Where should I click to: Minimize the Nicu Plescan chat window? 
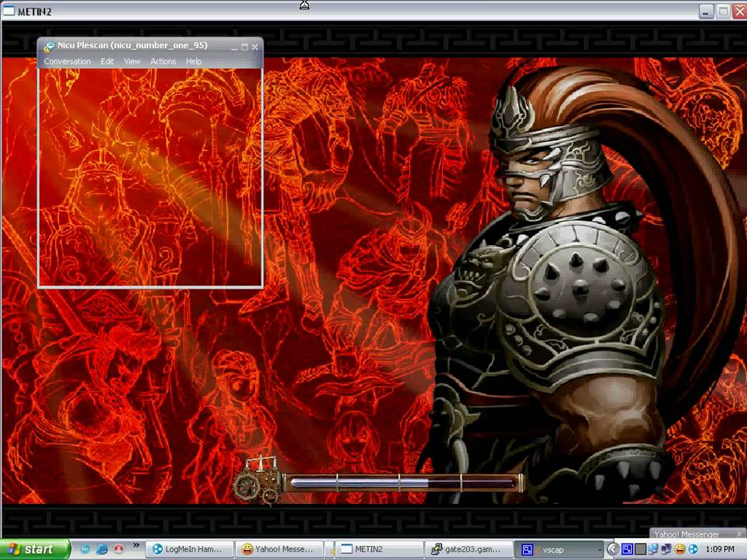coord(234,47)
